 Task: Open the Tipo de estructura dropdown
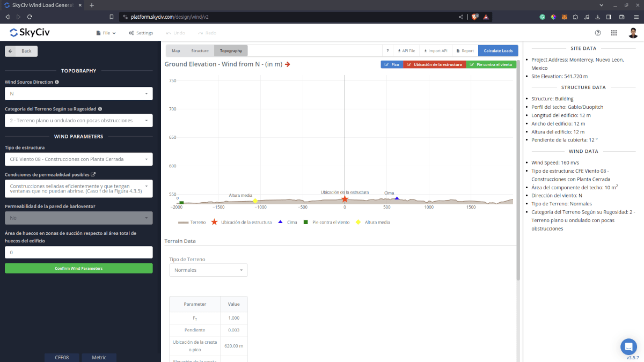(78, 159)
